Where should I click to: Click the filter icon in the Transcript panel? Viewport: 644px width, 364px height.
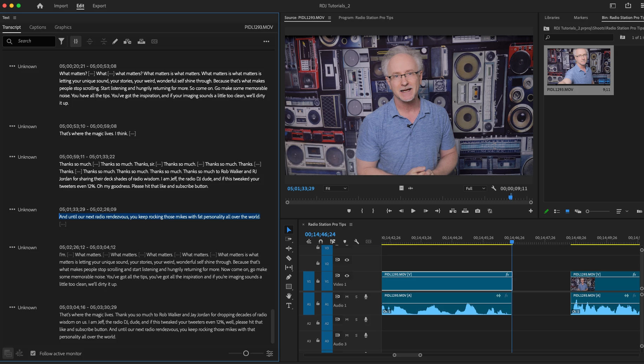coord(61,41)
